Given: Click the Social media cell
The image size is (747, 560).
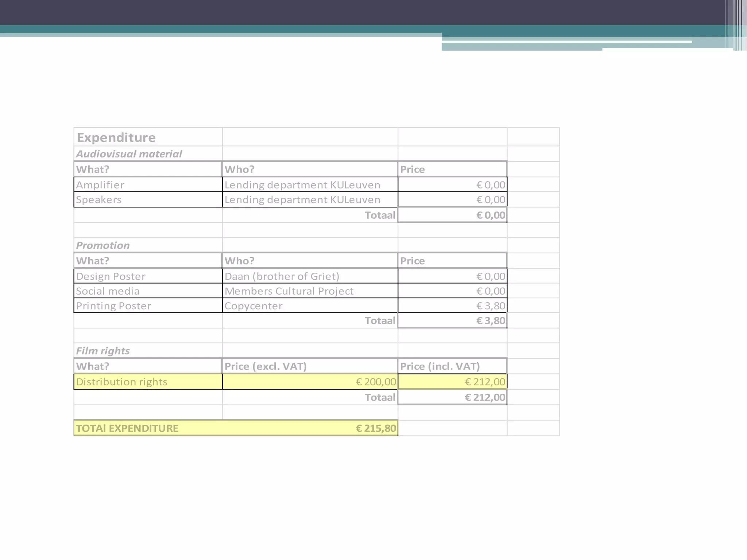Looking at the screenshot, I should [x=108, y=291].
